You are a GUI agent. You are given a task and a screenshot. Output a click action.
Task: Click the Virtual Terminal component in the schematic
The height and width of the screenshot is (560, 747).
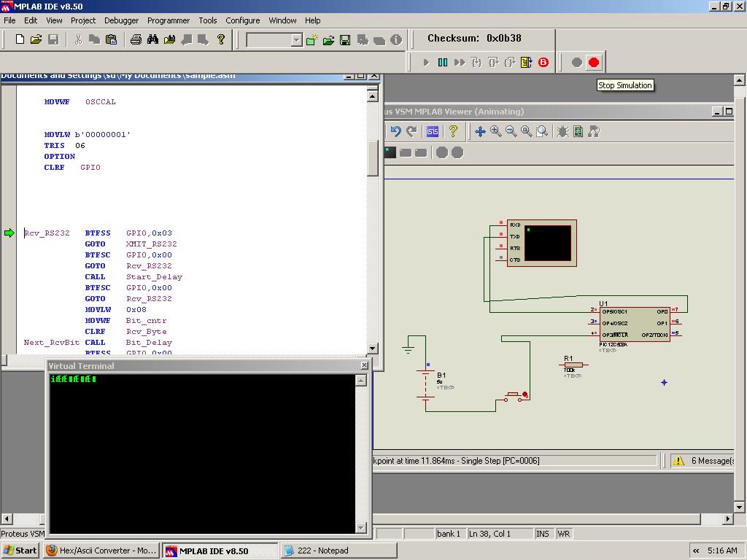[x=542, y=243]
